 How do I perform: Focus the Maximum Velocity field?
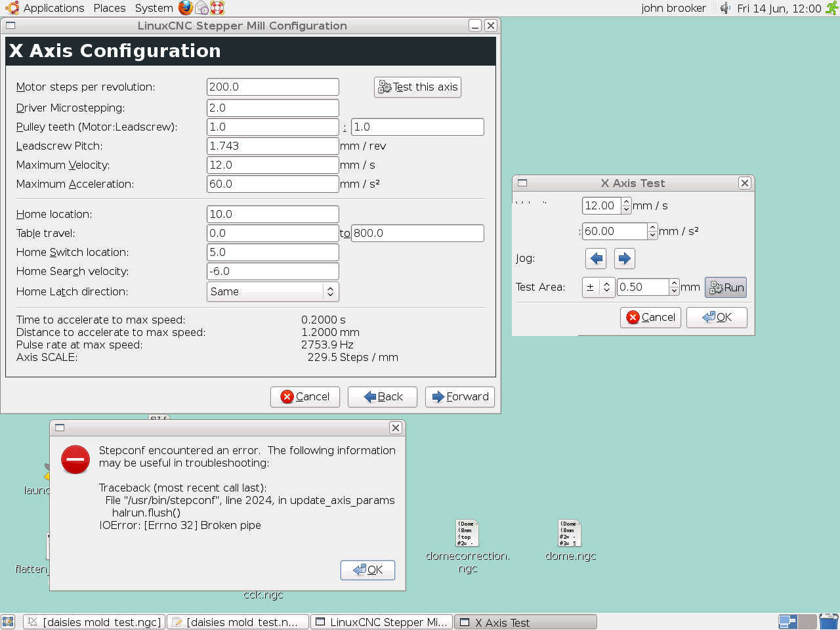[273, 165]
